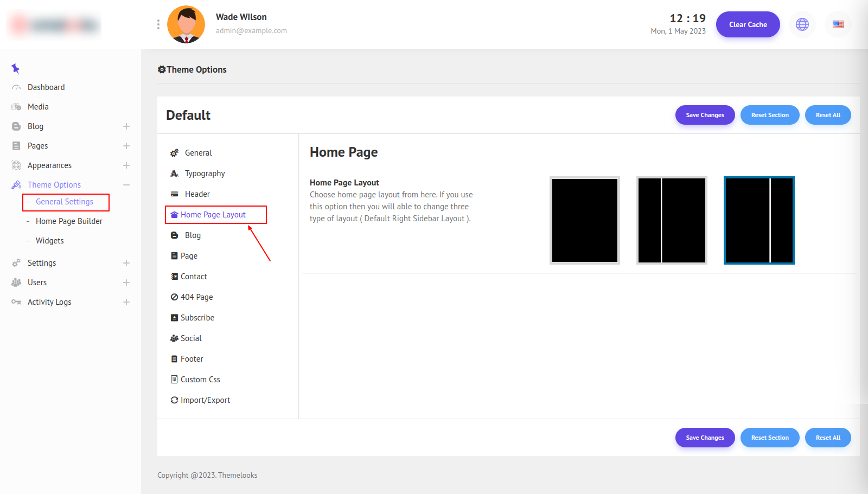Open the 404 Page settings section
This screenshot has height=494, width=868.
point(196,297)
